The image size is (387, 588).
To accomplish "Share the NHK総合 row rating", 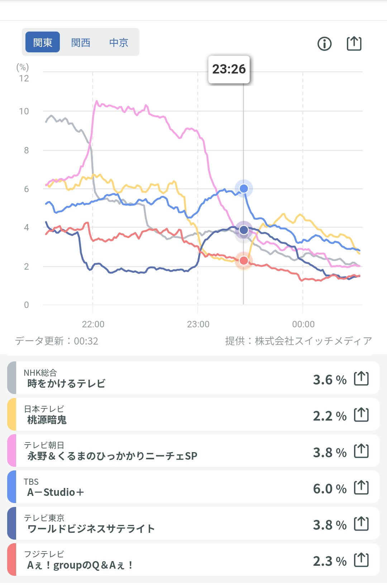I will pos(361,379).
